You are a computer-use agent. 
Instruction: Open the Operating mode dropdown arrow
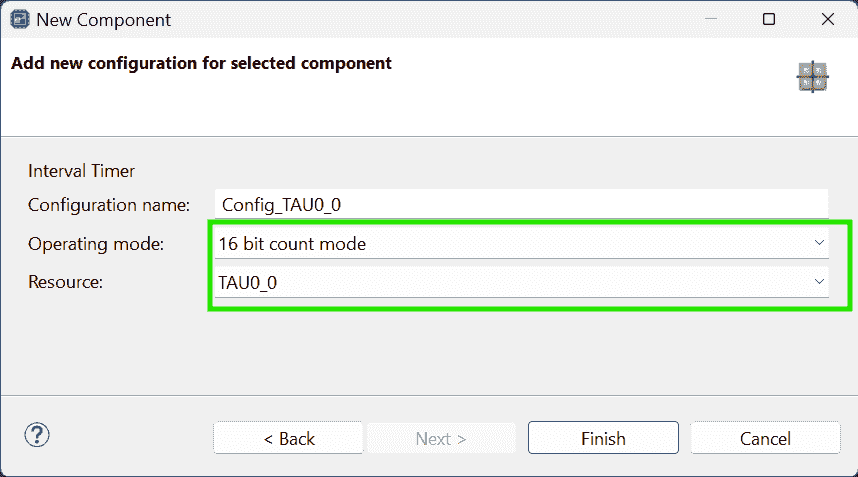tap(819, 243)
